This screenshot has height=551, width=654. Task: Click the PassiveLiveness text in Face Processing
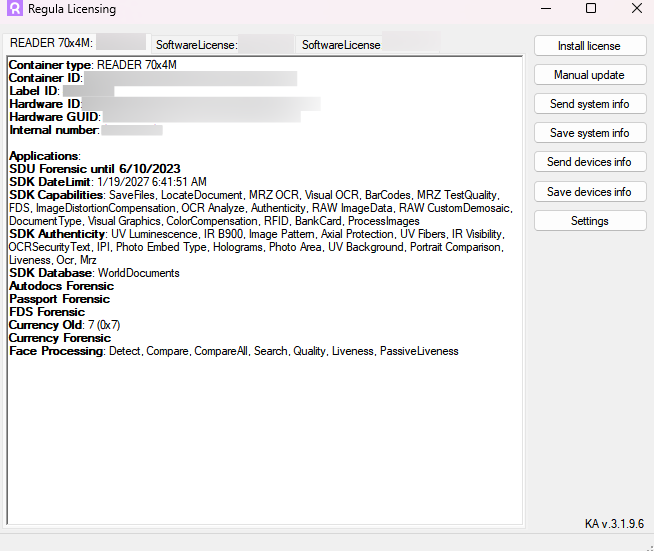pos(419,351)
